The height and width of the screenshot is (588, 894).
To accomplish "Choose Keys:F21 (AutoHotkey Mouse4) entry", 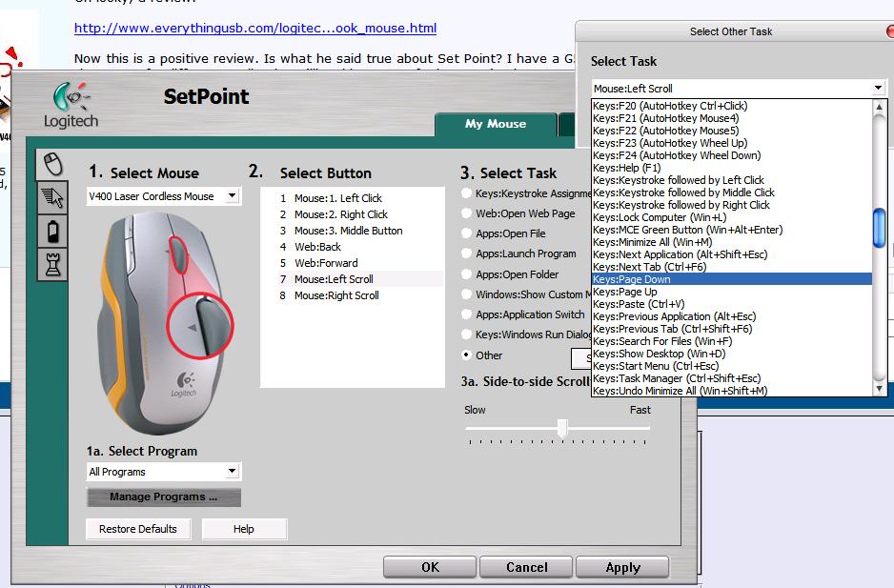I will [x=732, y=118].
